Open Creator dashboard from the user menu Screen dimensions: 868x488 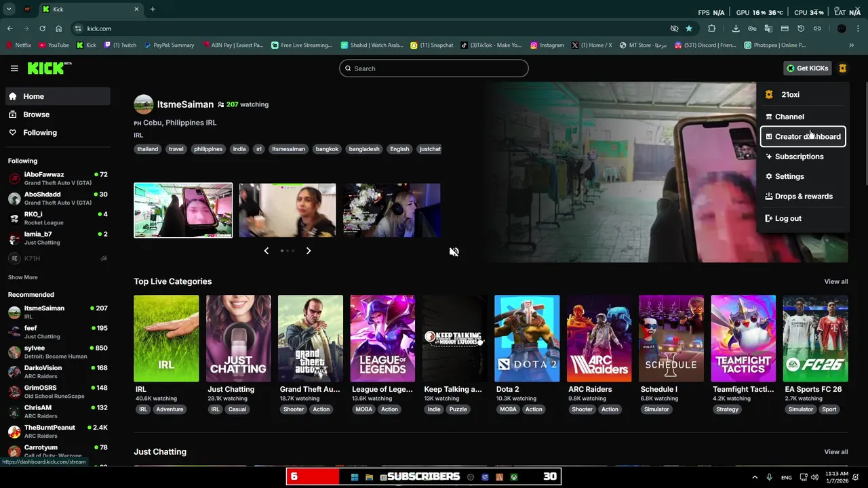803,136
